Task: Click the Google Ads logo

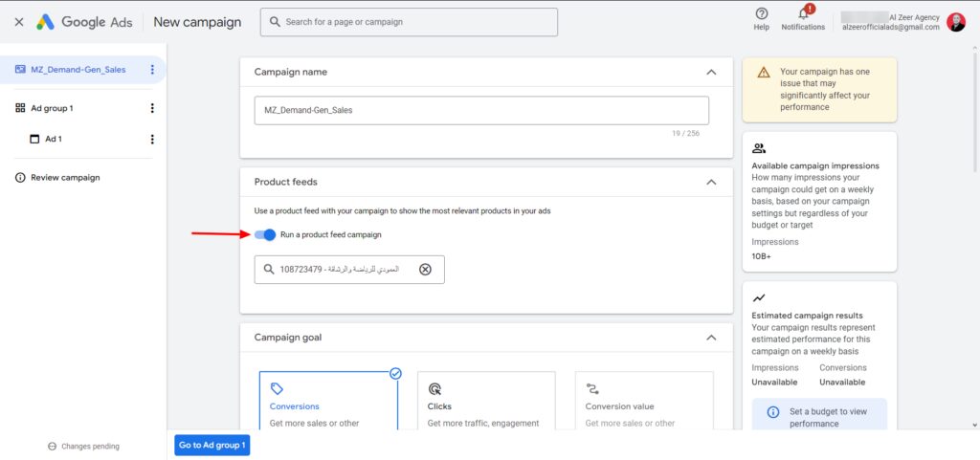Action: coord(84,22)
